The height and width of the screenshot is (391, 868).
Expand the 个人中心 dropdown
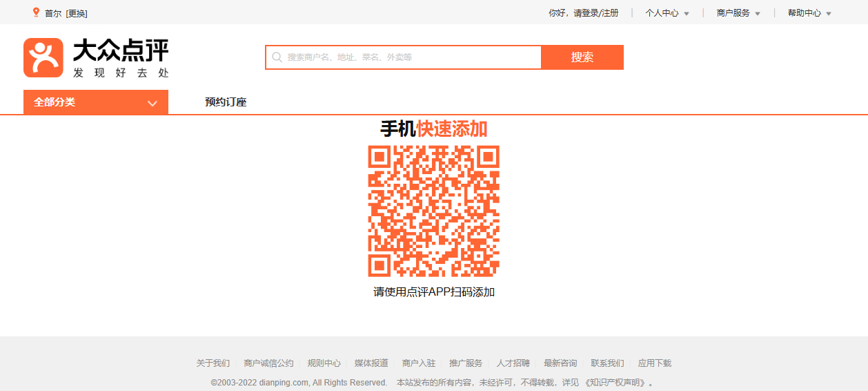coord(667,13)
